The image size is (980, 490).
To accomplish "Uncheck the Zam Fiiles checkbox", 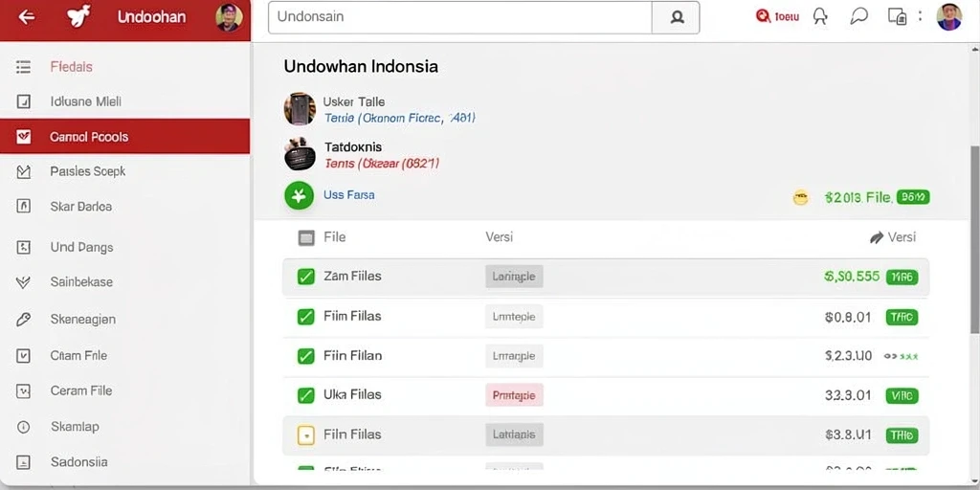I will (x=305, y=277).
